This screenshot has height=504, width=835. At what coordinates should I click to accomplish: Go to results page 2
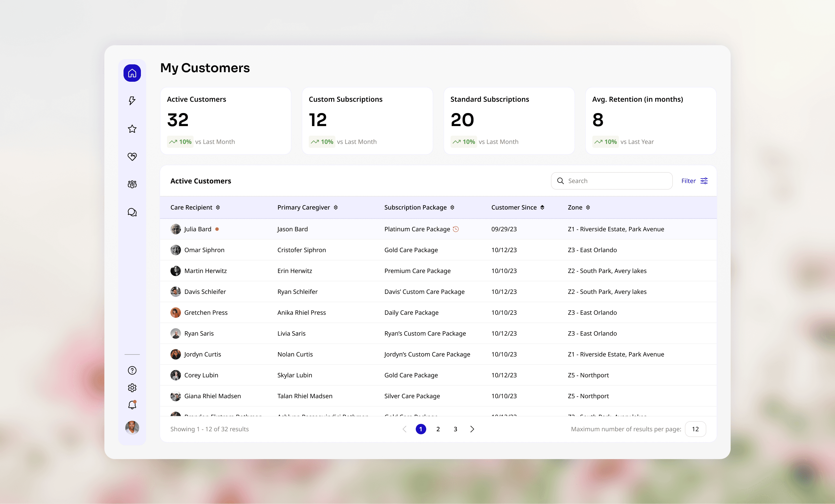438,429
